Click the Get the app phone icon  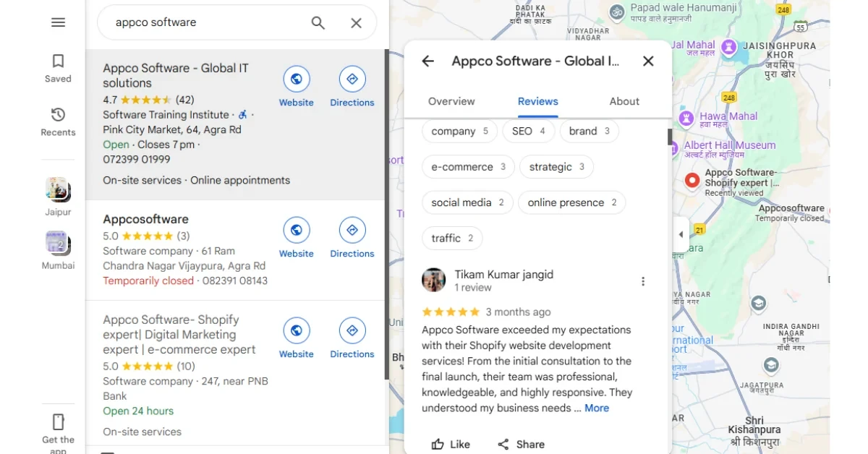59,422
